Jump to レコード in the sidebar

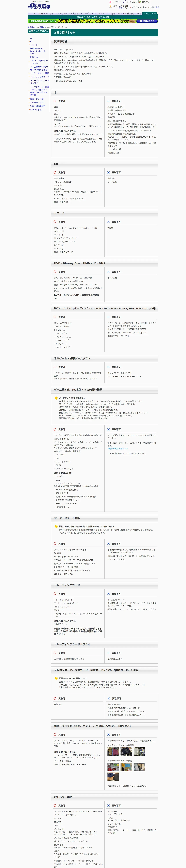(34, 45)
